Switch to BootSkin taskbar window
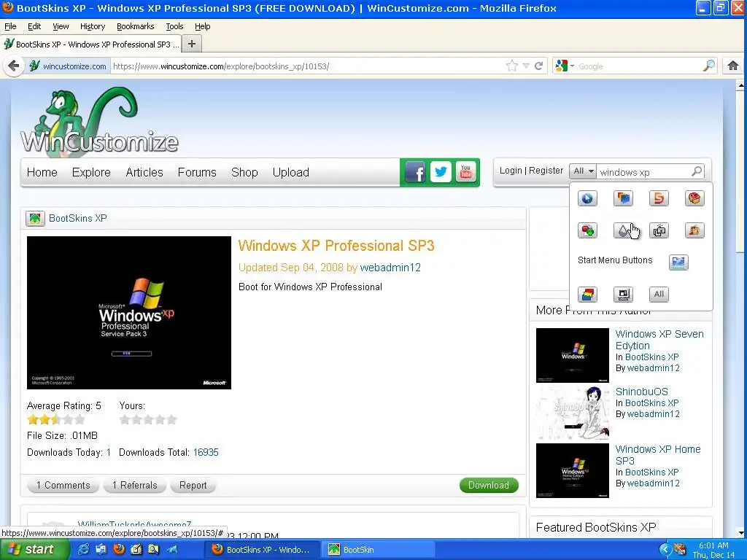Screen dimensions: 747x560 click(x=378, y=550)
